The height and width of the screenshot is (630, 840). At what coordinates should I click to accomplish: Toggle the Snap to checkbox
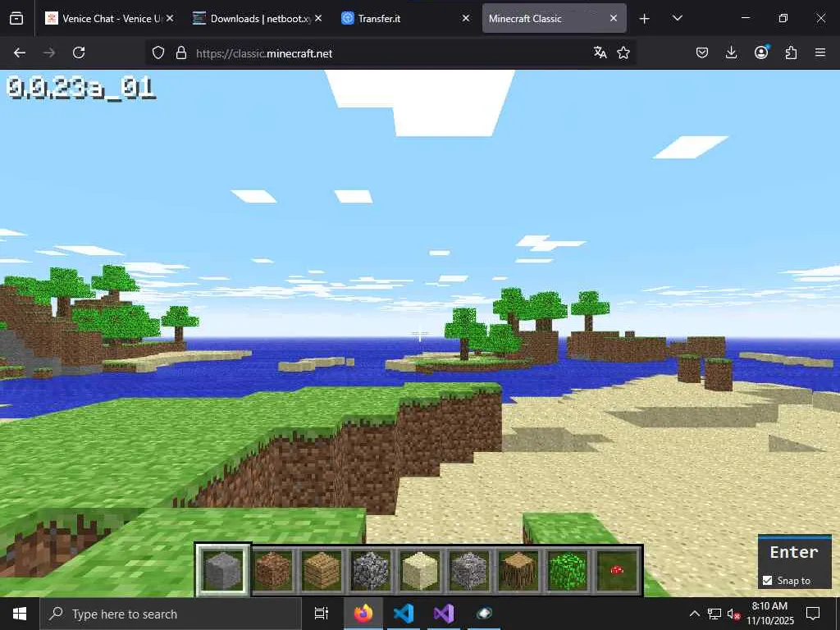(768, 581)
